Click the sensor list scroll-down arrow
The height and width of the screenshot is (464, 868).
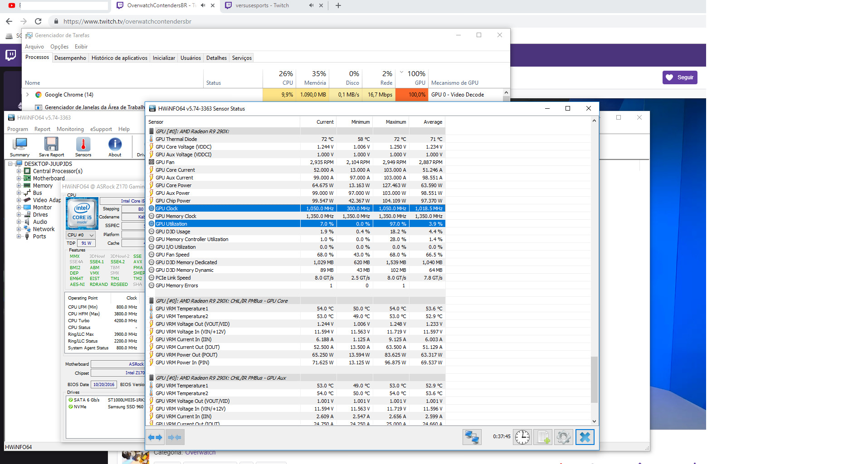click(x=594, y=421)
